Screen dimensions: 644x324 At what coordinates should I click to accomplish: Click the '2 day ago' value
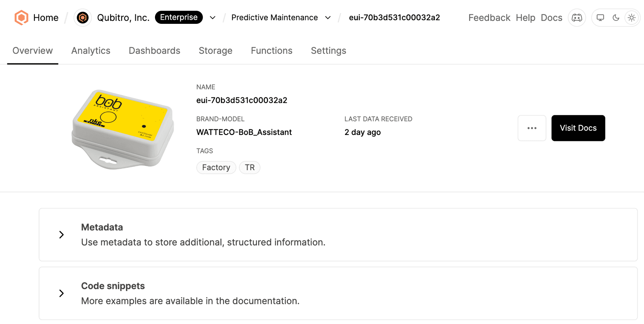[x=362, y=132]
